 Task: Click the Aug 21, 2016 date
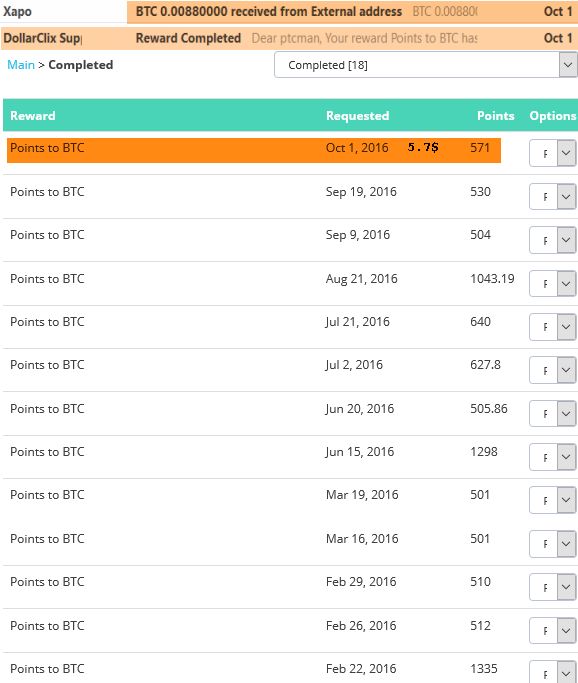[362, 279]
